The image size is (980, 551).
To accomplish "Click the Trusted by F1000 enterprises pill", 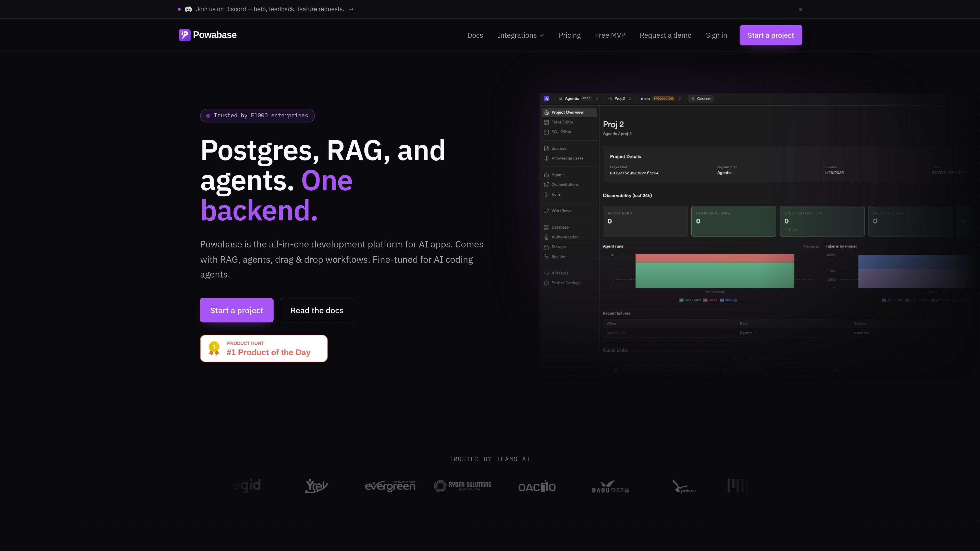I will [x=257, y=116].
